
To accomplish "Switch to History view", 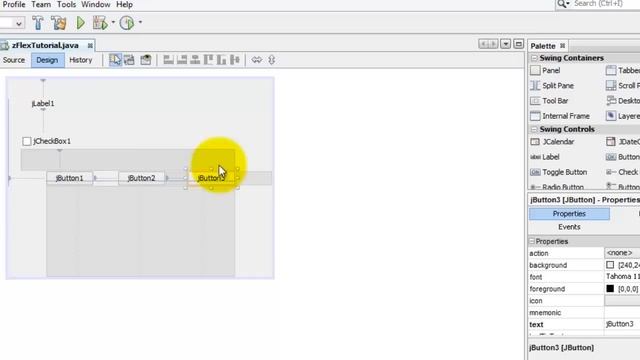I will point(81,60).
